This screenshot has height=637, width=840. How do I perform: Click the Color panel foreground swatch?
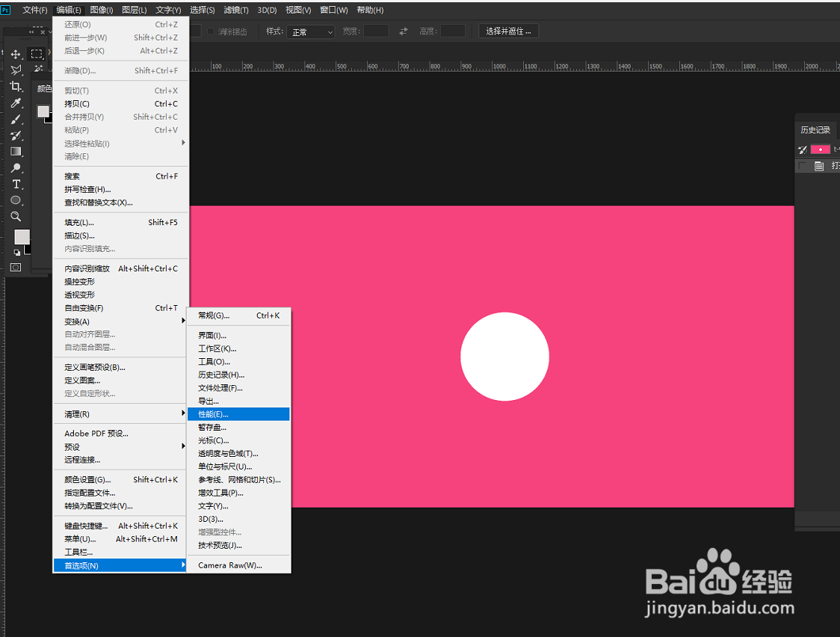(x=43, y=111)
